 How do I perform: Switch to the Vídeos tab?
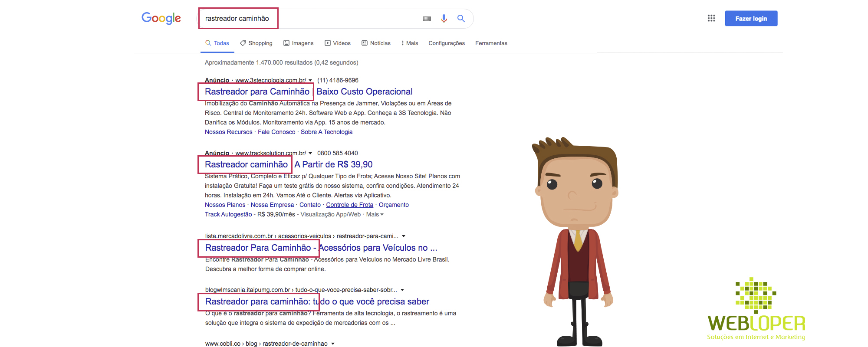(x=338, y=43)
